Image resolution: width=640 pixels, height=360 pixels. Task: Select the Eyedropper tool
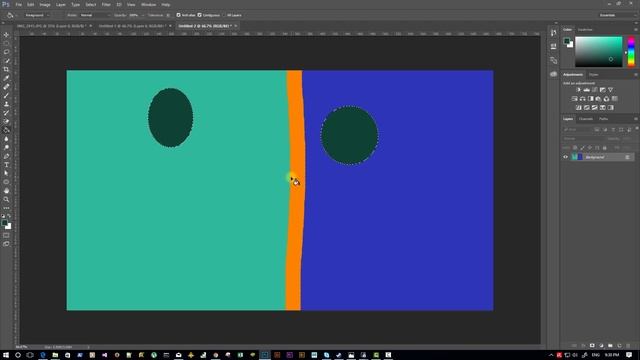coord(6,78)
